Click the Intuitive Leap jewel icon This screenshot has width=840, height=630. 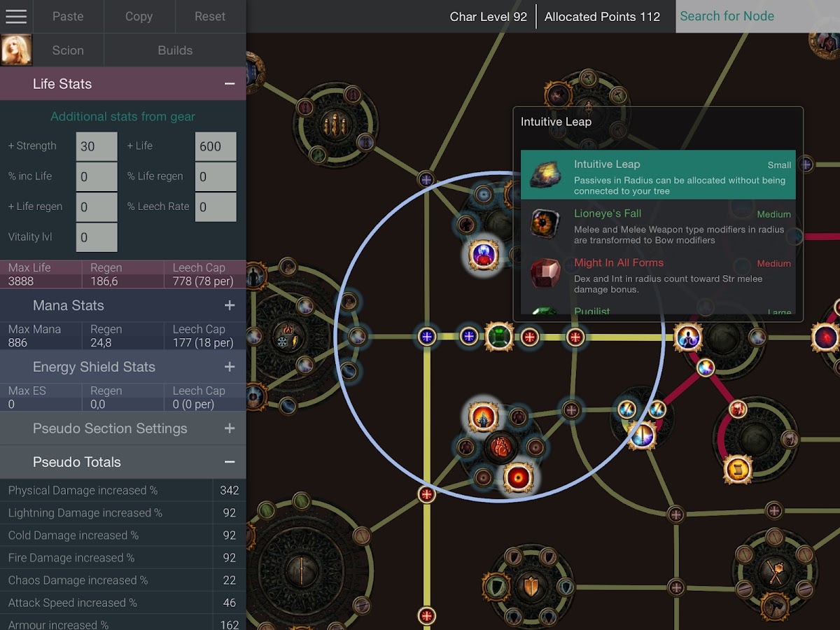point(545,175)
